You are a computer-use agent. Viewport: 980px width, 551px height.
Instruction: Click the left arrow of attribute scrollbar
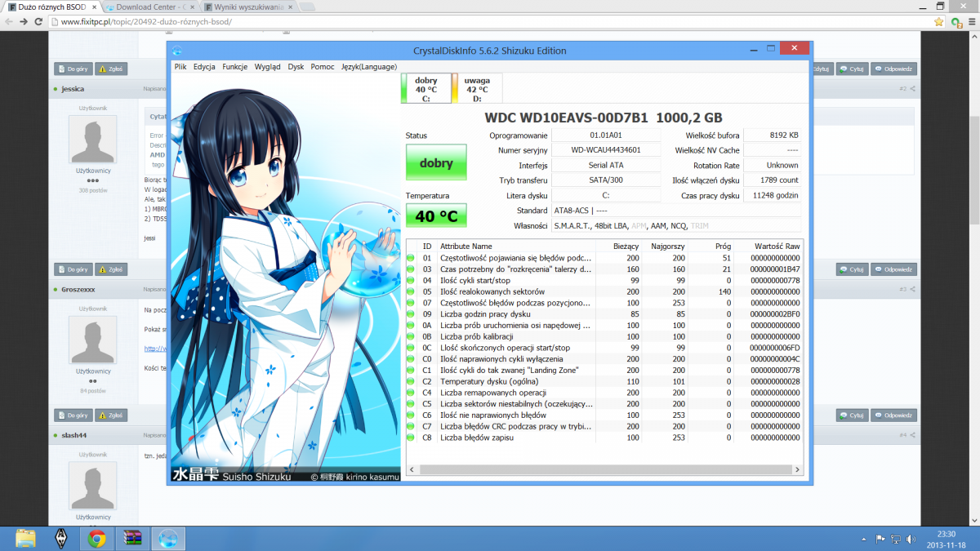(412, 469)
